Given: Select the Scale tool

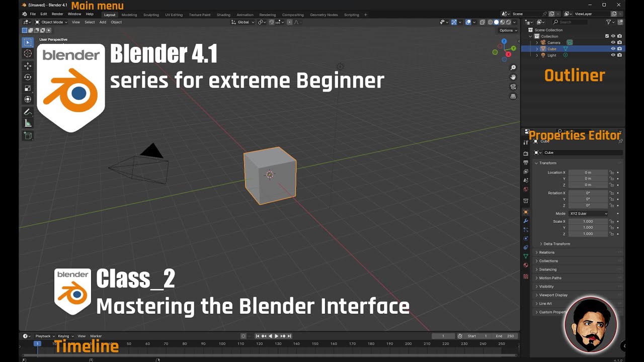Looking at the screenshot, I should pyautogui.click(x=28, y=88).
